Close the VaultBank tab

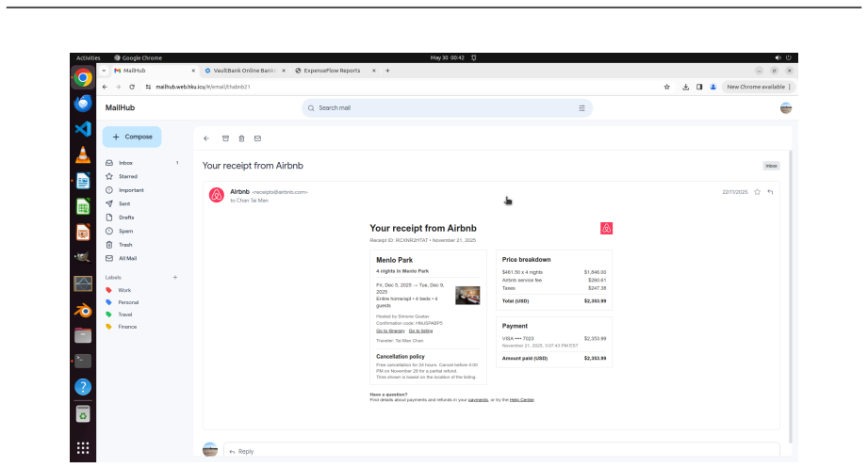tap(284, 71)
